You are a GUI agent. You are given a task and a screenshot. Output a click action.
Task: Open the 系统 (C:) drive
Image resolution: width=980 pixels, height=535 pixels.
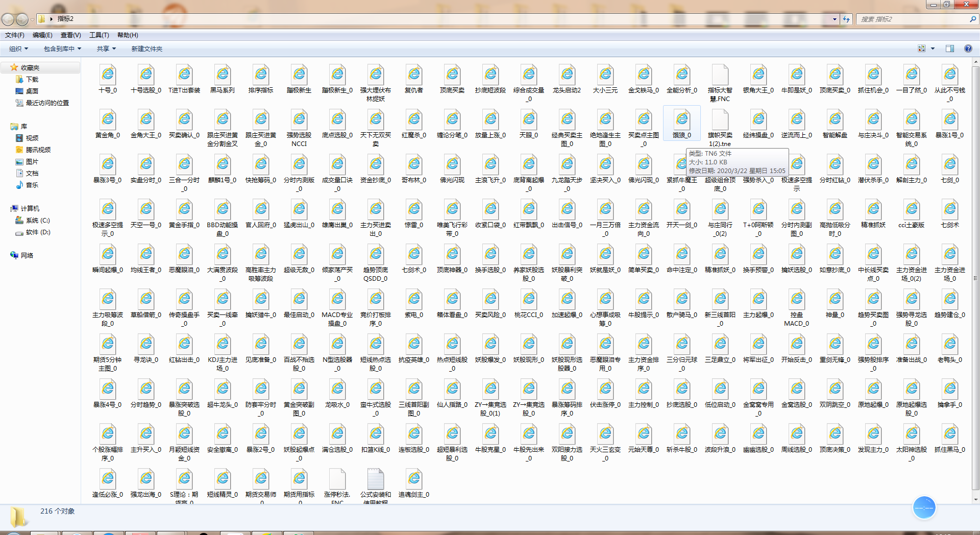coord(38,220)
